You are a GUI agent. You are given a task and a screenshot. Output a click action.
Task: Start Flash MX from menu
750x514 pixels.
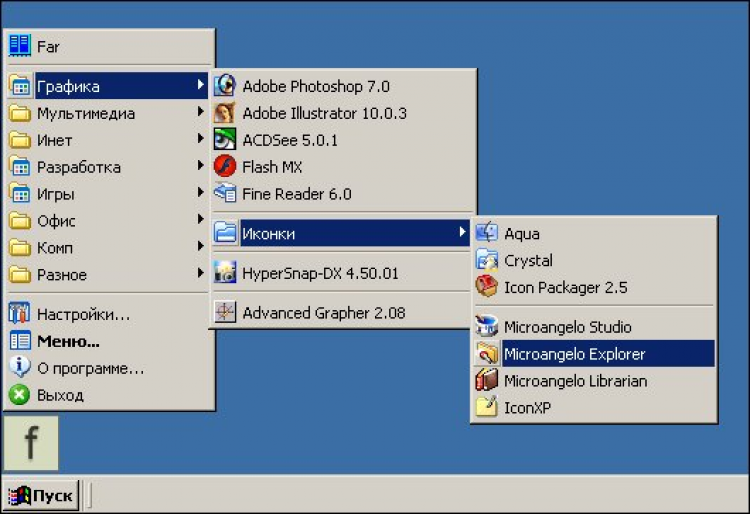point(343,166)
